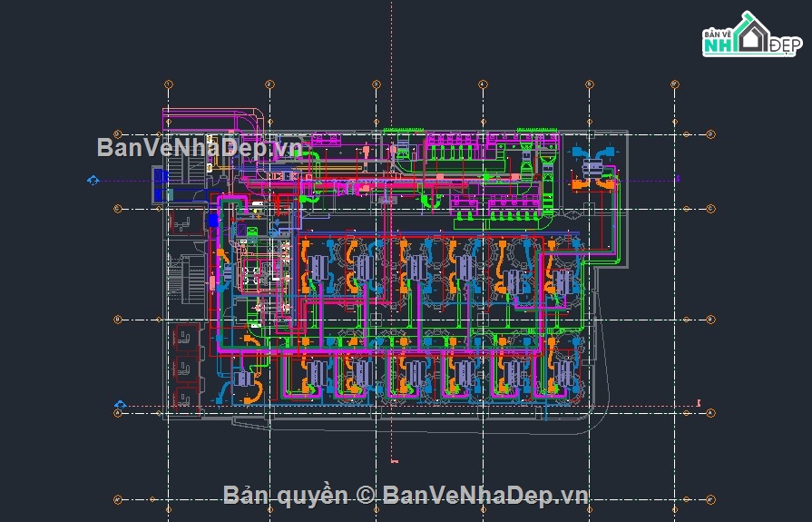812x522 pixels.
Task: Click the red marker below the vertical red centerline
Action: tap(393, 463)
